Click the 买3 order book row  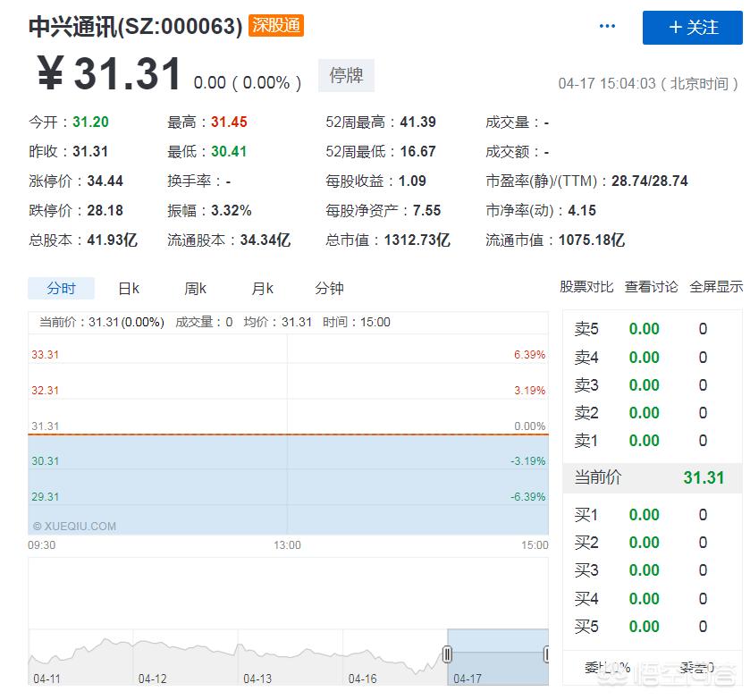(653, 570)
